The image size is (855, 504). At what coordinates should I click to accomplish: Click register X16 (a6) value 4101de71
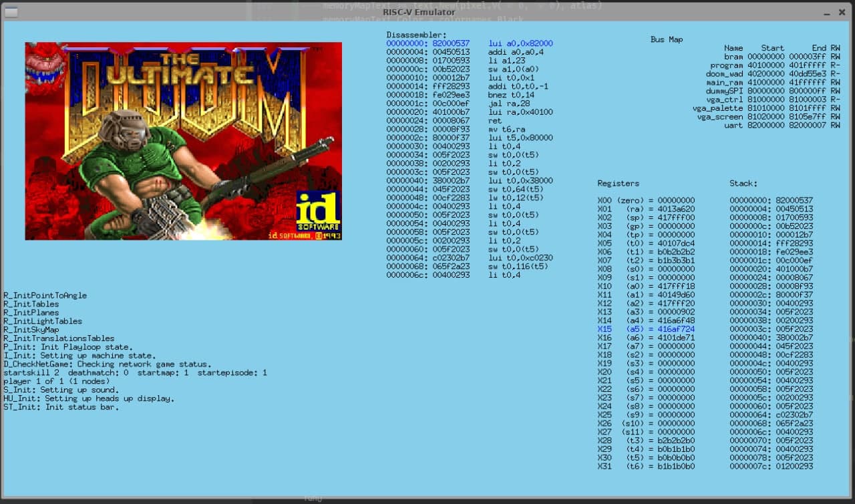676,338
